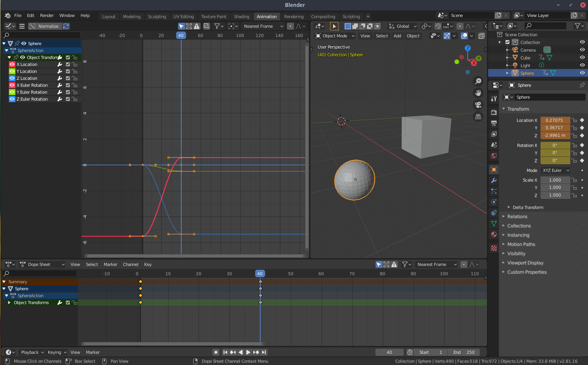
Task: Hide the Cube using its eye toggle
Action: [x=582, y=57]
